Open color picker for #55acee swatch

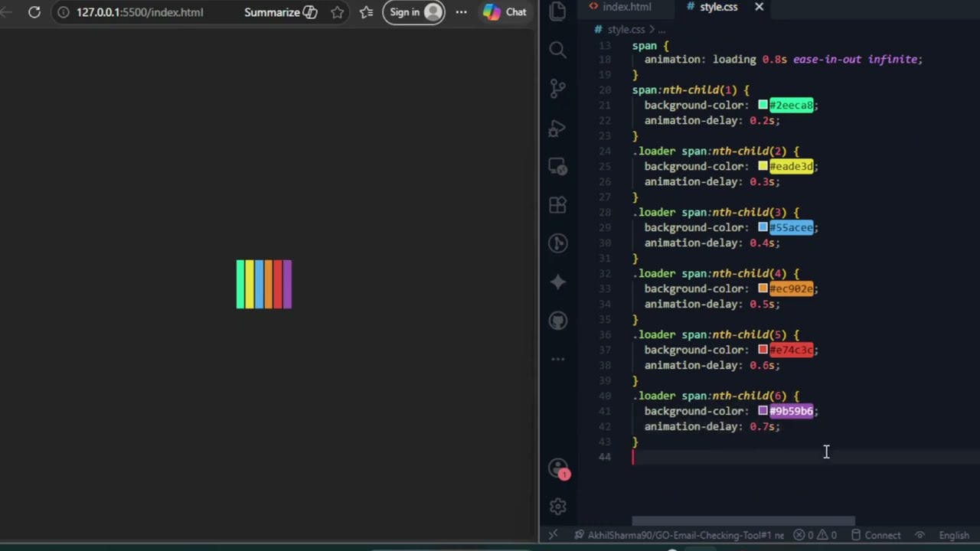pos(763,227)
